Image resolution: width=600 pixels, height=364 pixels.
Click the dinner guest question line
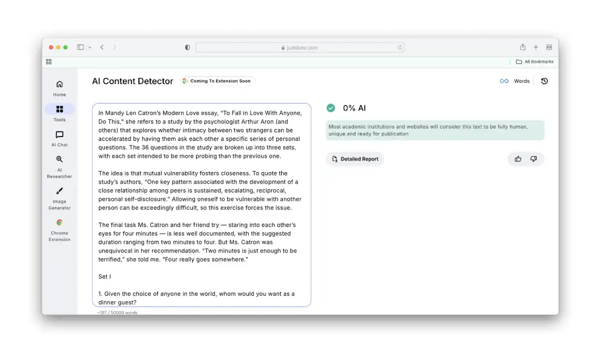(x=196, y=298)
